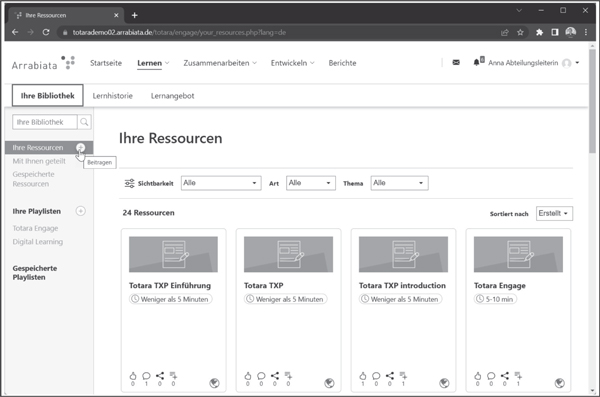The width and height of the screenshot is (600, 397).
Task: Click share icon on Totara TXP introduction card
Action: [x=390, y=376]
